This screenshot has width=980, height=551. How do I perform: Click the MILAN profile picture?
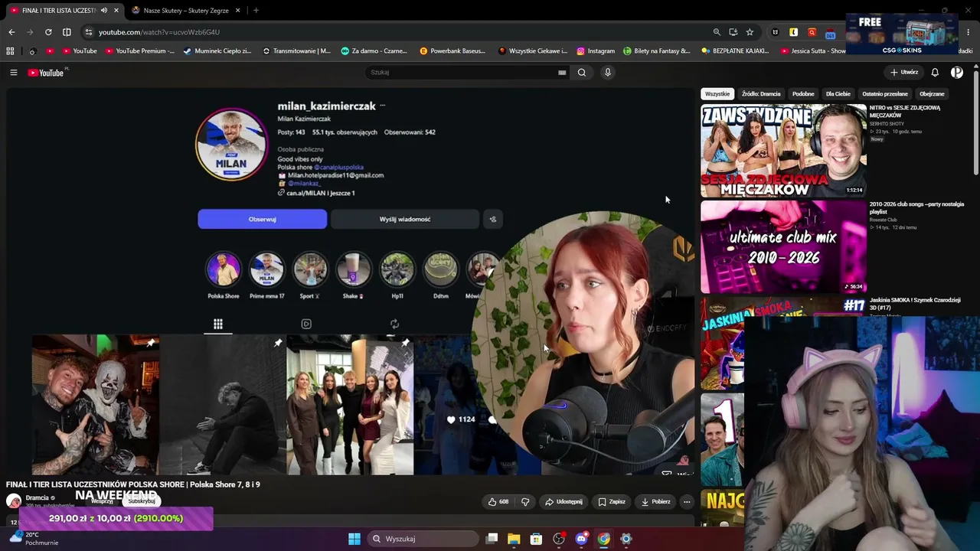coord(231,145)
